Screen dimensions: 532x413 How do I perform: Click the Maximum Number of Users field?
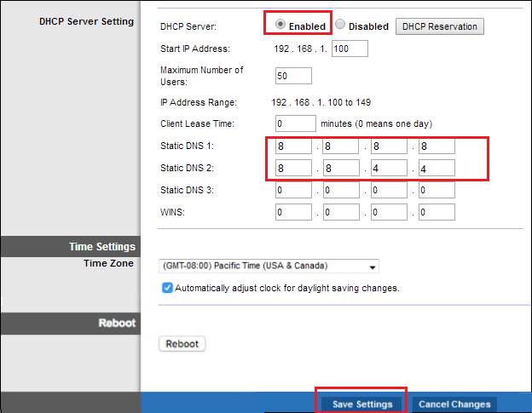(x=293, y=76)
